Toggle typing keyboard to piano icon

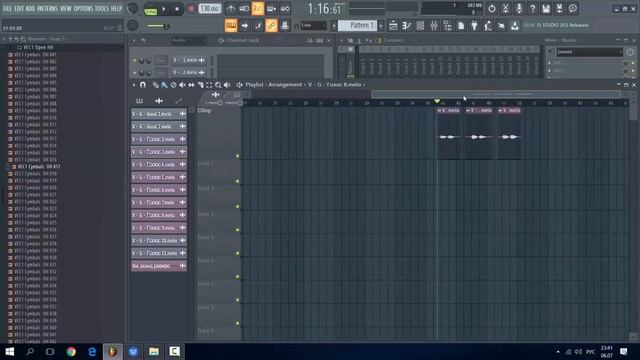coord(231,25)
